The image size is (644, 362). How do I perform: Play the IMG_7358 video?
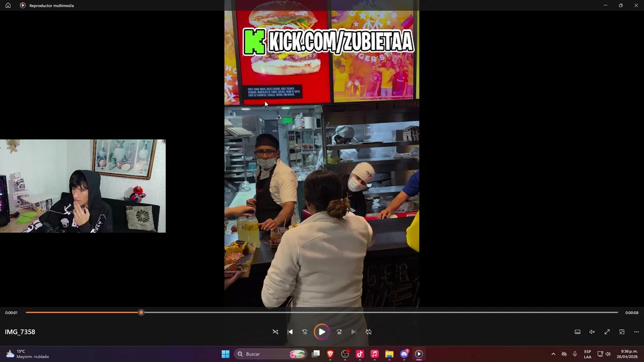(x=321, y=332)
